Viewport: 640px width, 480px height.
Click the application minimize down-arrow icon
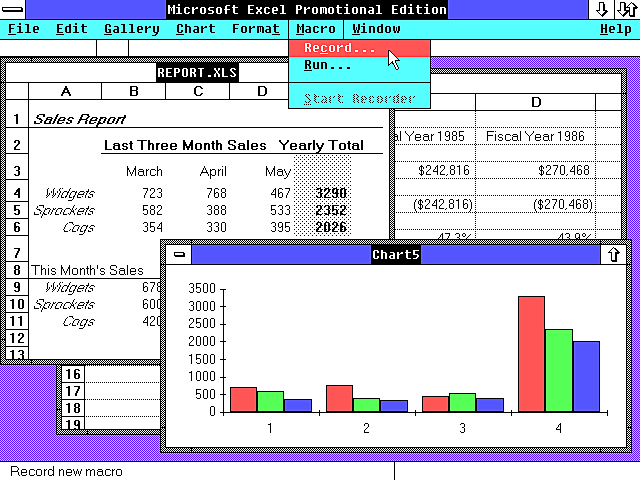(x=602, y=9)
